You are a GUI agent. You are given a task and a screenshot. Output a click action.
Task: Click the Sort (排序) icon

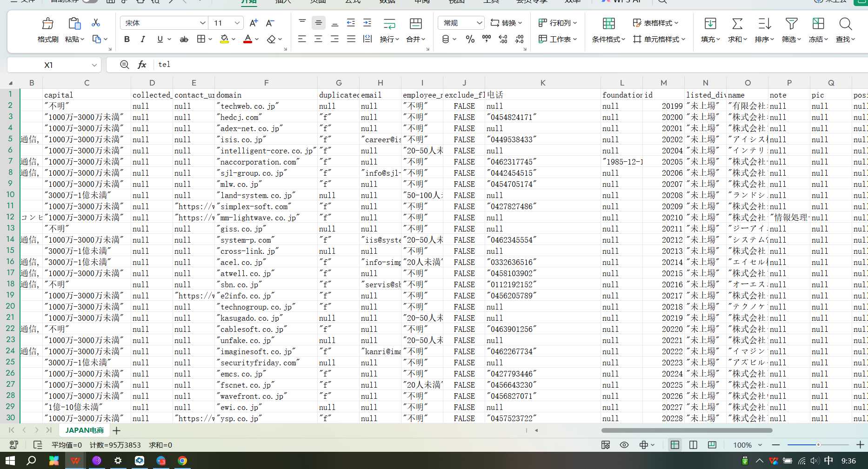click(x=764, y=23)
